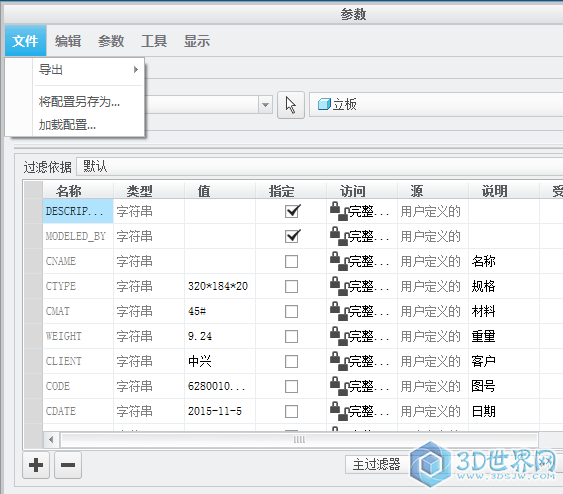The image size is (563, 494).
Task: Click the 指定 column header
Action: click(291, 191)
